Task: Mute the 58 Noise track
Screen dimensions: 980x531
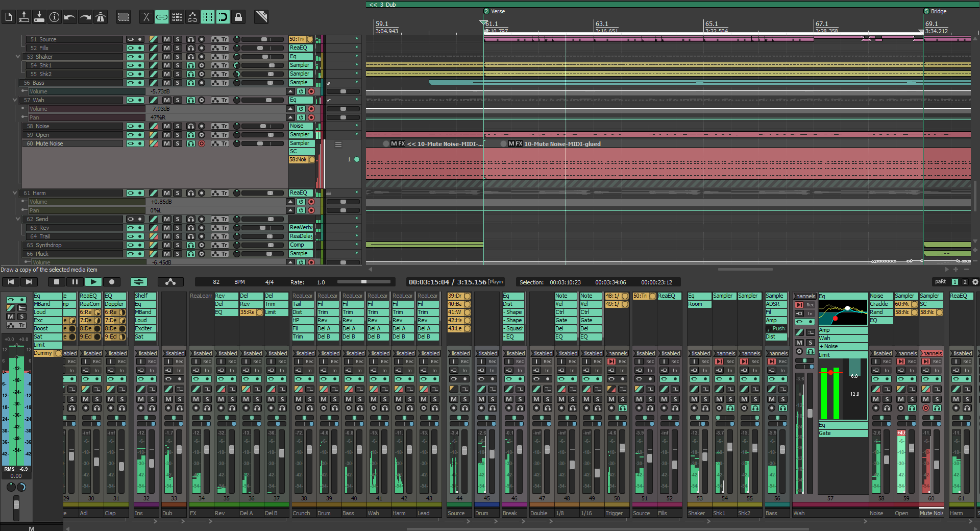Action: point(166,126)
